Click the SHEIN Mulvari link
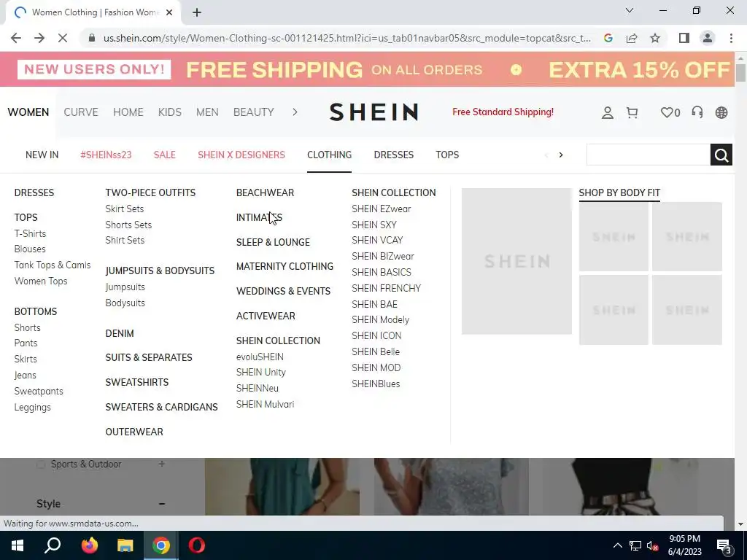This screenshot has width=747, height=560. tap(265, 404)
